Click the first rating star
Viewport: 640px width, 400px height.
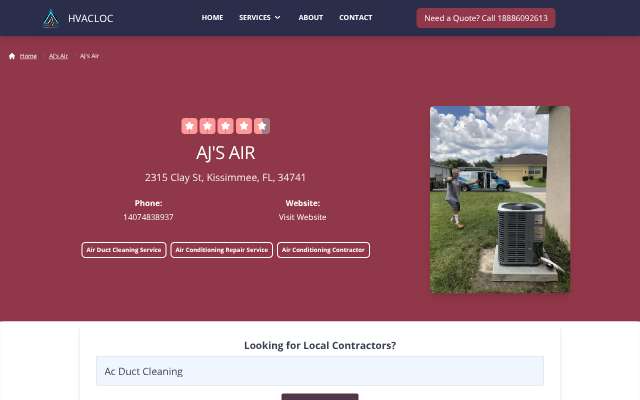189,126
